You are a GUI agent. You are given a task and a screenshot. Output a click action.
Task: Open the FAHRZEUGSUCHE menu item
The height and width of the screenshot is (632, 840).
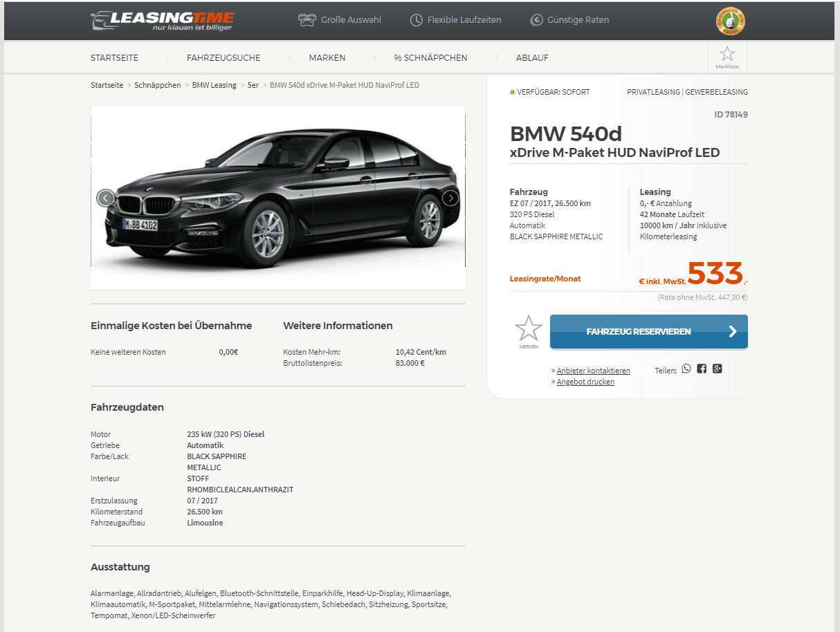223,58
